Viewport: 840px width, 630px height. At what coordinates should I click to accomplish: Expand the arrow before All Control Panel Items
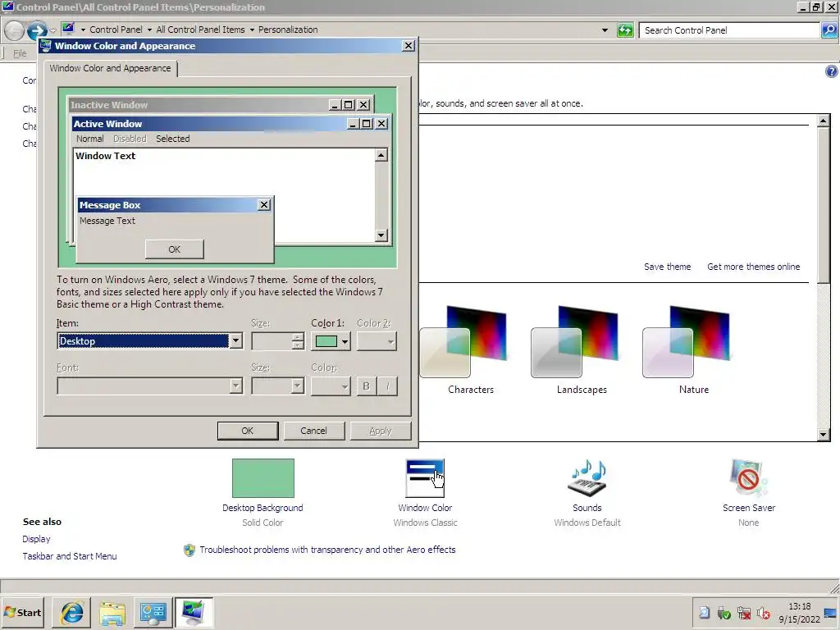(149, 30)
